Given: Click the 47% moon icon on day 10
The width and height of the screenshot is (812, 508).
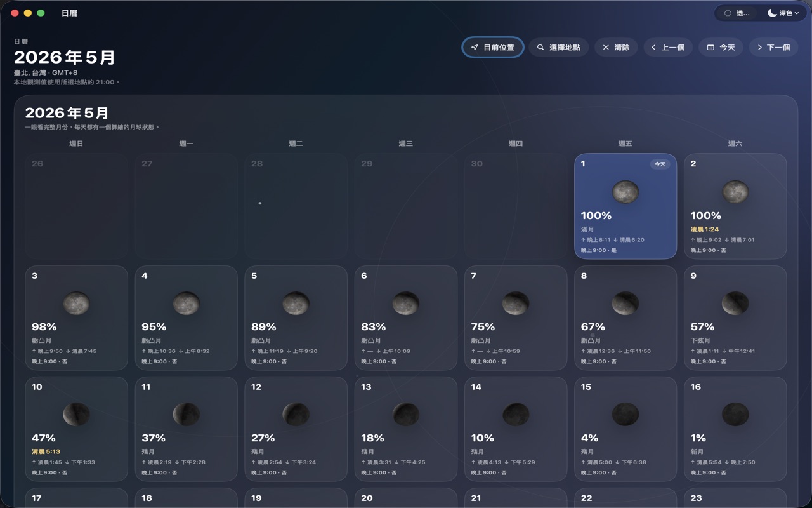Looking at the screenshot, I should pos(76,415).
